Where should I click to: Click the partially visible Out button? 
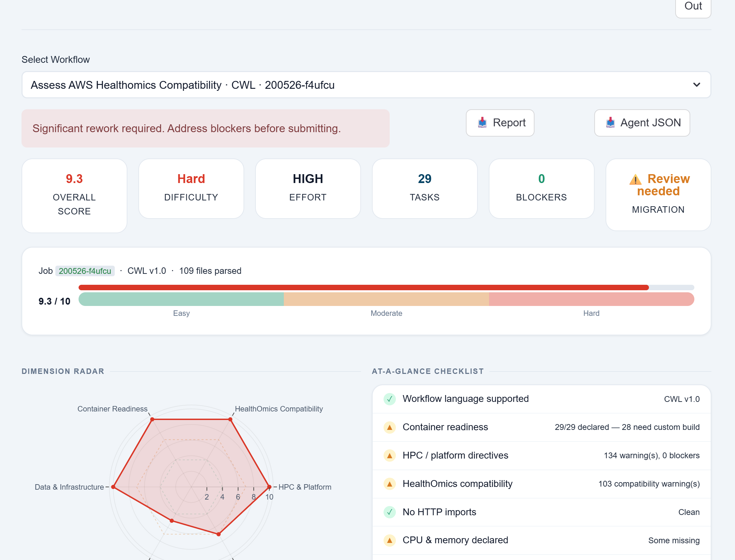coord(693,7)
